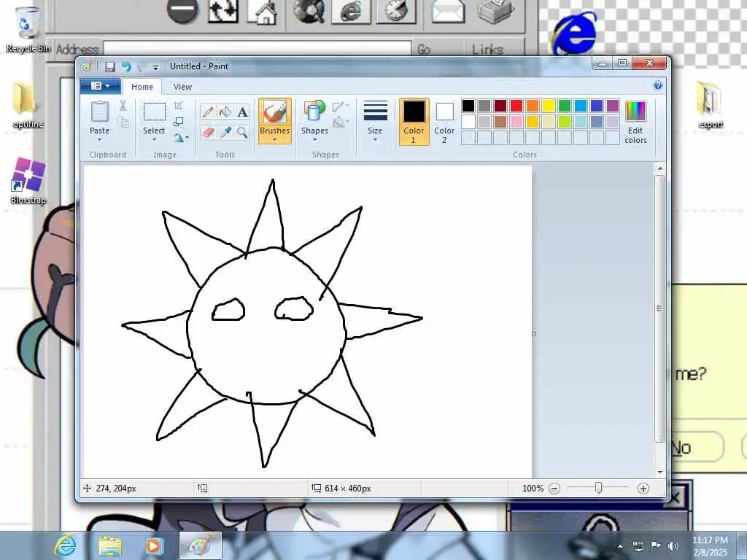Open Paint Help question mark icon
This screenshot has width=747, height=560.
tap(658, 86)
